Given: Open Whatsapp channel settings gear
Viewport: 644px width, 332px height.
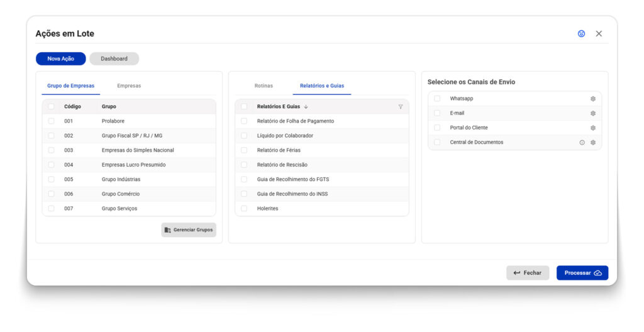Looking at the screenshot, I should pyautogui.click(x=592, y=99).
